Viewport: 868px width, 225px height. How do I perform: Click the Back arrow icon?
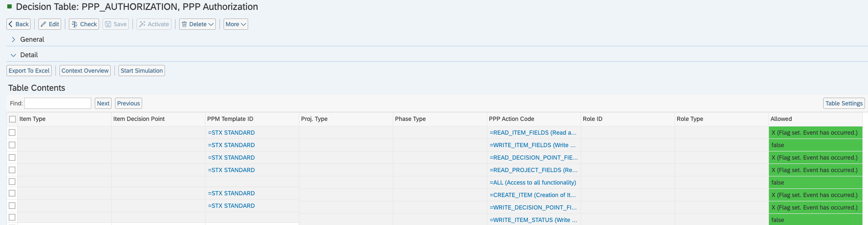[10, 24]
